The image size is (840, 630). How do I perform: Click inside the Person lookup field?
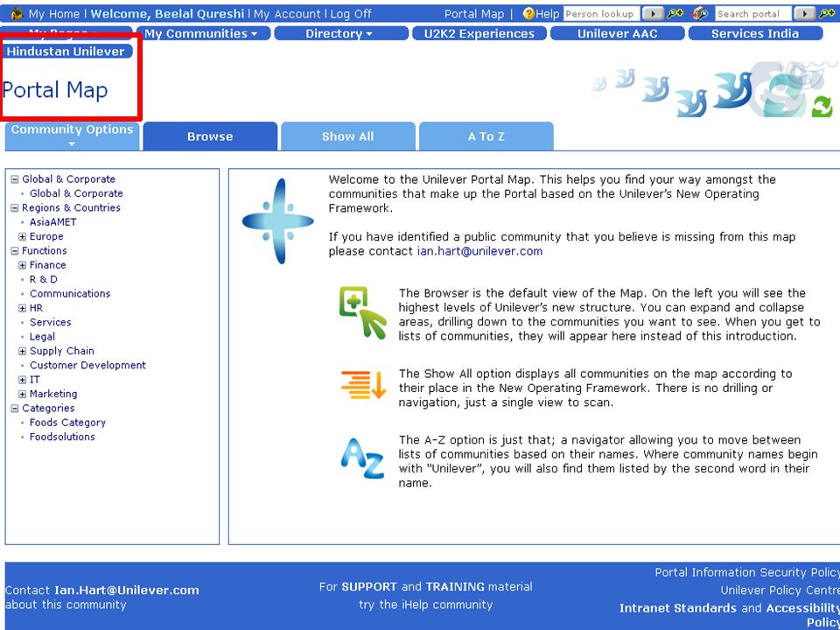coord(600,13)
